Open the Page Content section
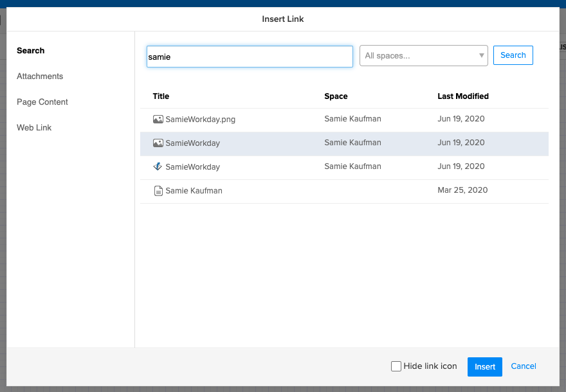The height and width of the screenshot is (392, 566). coord(42,102)
